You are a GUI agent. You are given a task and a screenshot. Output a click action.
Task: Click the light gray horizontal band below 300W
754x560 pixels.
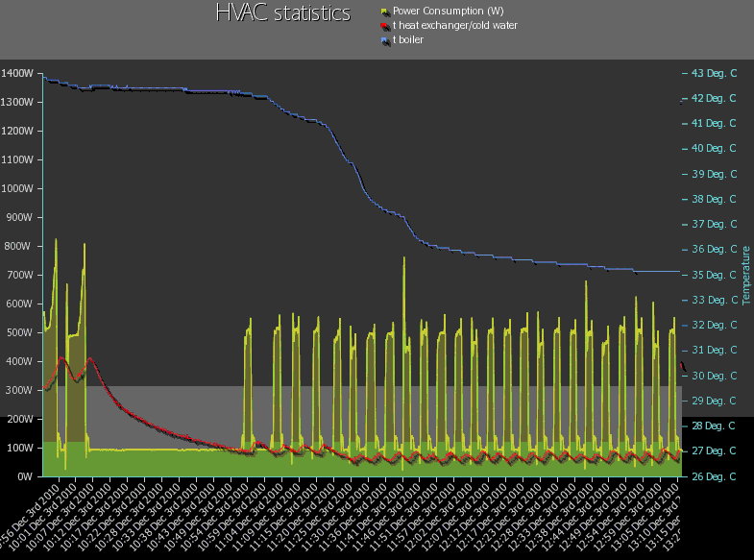pyautogui.click(x=384, y=403)
